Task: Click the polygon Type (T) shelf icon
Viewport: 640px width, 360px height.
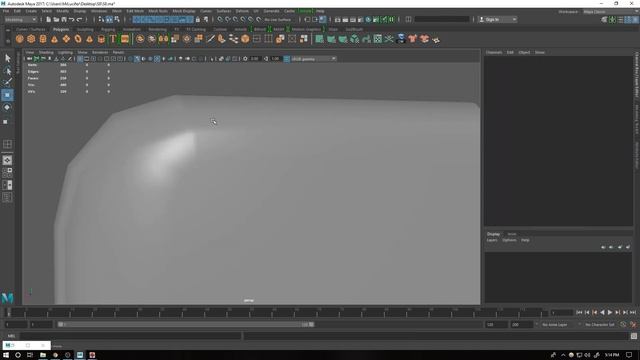Action: (x=113, y=39)
